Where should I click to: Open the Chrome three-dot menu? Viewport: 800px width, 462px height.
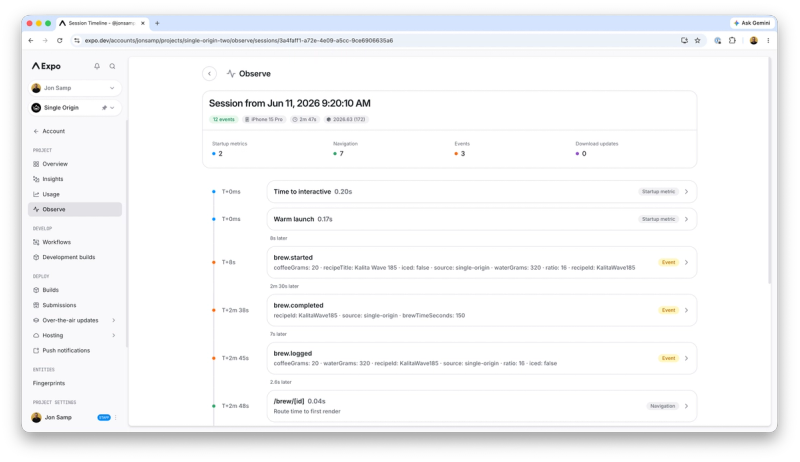[768, 40]
